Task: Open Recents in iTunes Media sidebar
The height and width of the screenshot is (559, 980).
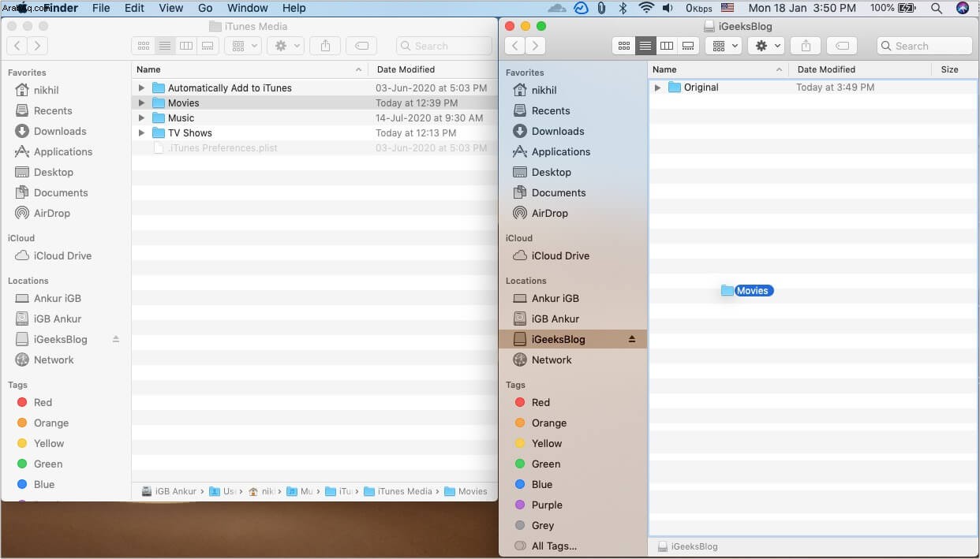Action: (x=53, y=110)
